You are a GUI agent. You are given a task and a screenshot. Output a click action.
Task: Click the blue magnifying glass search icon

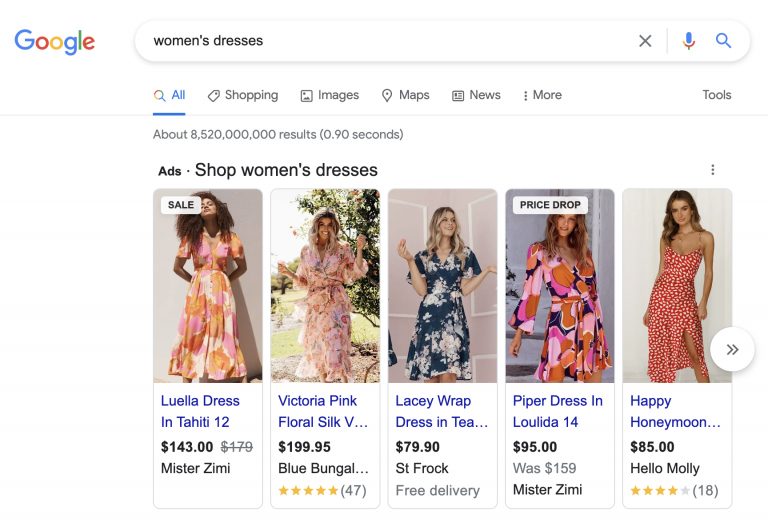click(x=723, y=41)
